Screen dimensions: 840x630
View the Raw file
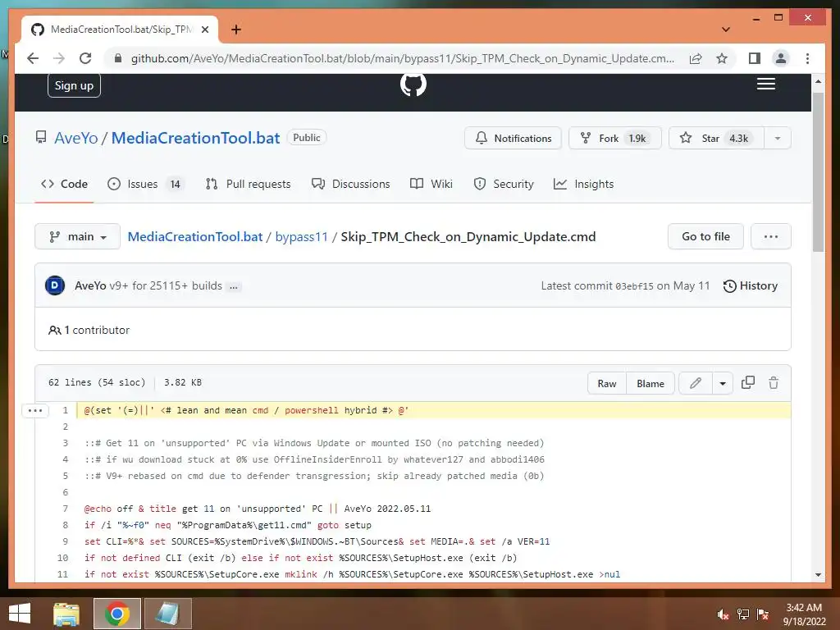point(607,383)
